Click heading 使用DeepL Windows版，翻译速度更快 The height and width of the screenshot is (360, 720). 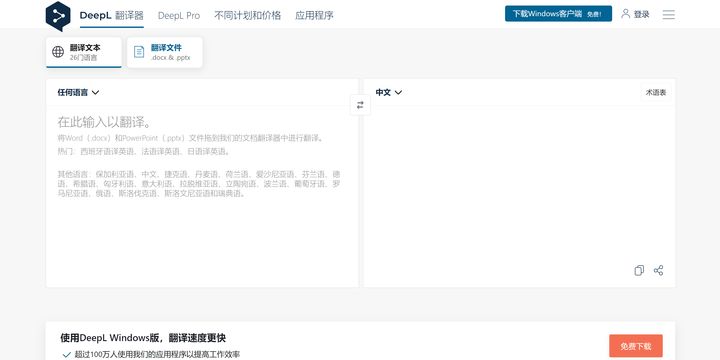143,338
